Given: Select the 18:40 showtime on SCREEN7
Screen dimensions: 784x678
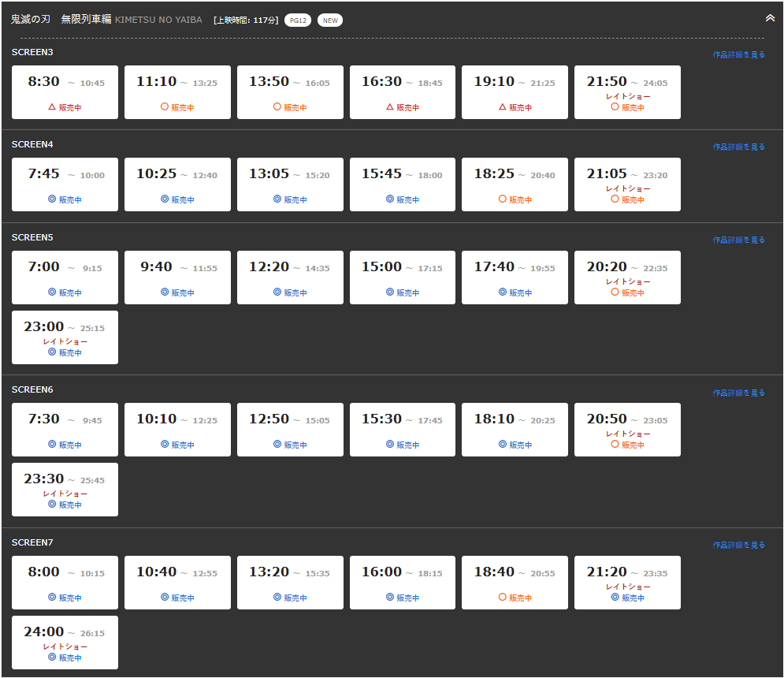Looking at the screenshot, I should pyautogui.click(x=515, y=583).
